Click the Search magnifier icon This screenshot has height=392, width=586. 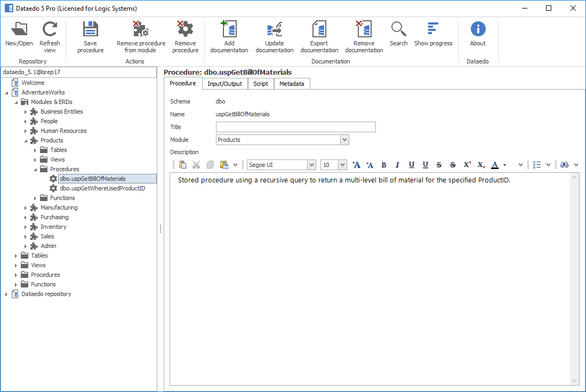(x=398, y=30)
